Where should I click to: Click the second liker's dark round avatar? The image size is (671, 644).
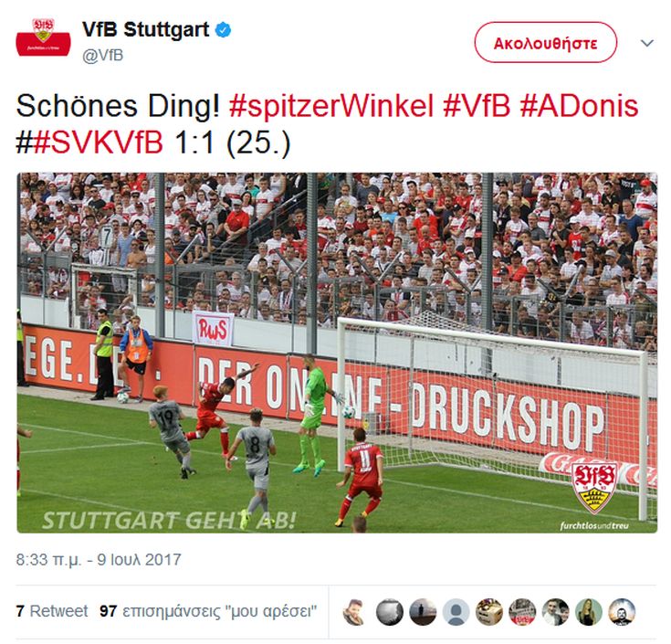click(390, 611)
